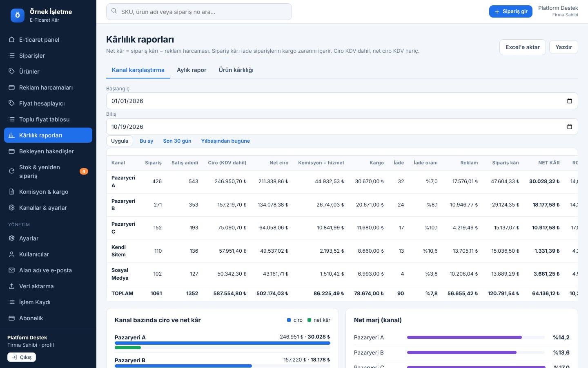Image resolution: width=588 pixels, height=368 pixels.
Task: Switch to Kanal karşılaştırma tab
Action: 138,70
